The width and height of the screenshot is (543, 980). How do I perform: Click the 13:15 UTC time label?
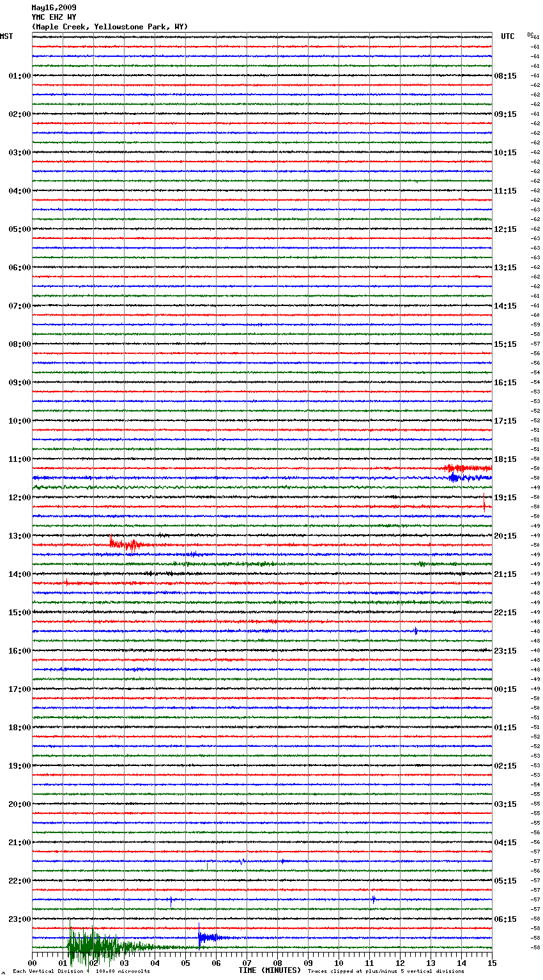tap(505, 268)
